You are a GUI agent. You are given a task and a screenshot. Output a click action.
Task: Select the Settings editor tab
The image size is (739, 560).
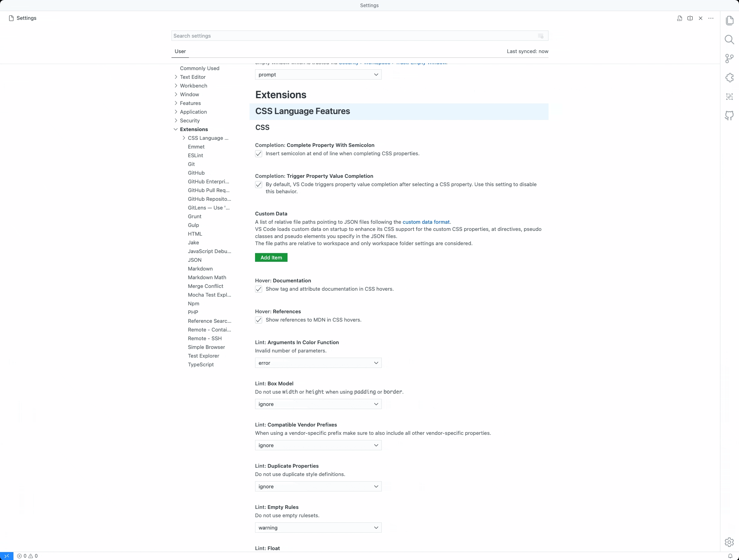23,18
